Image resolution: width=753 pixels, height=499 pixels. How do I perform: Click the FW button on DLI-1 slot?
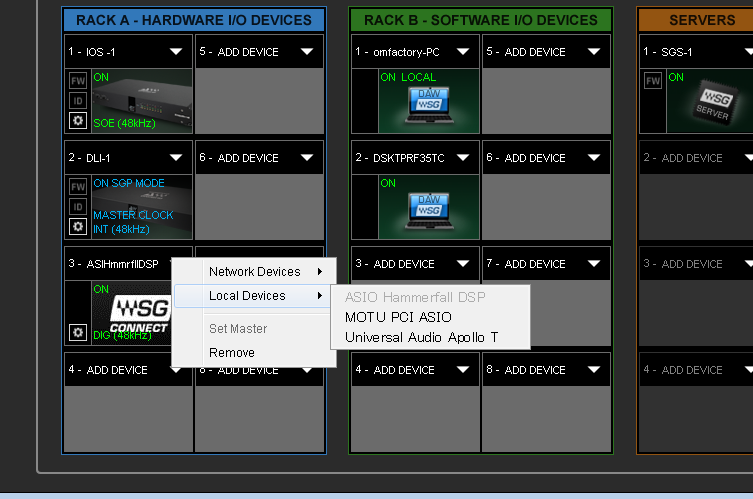78,187
